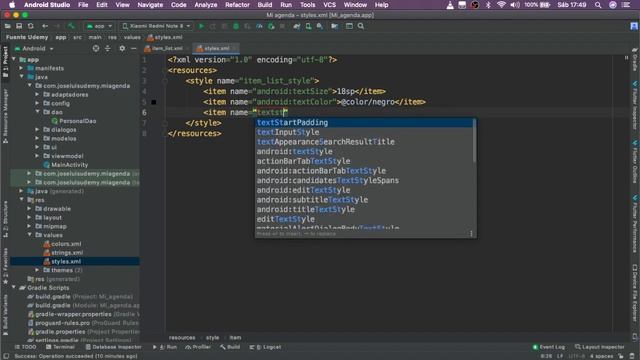Open the VCS menu

(329, 5)
